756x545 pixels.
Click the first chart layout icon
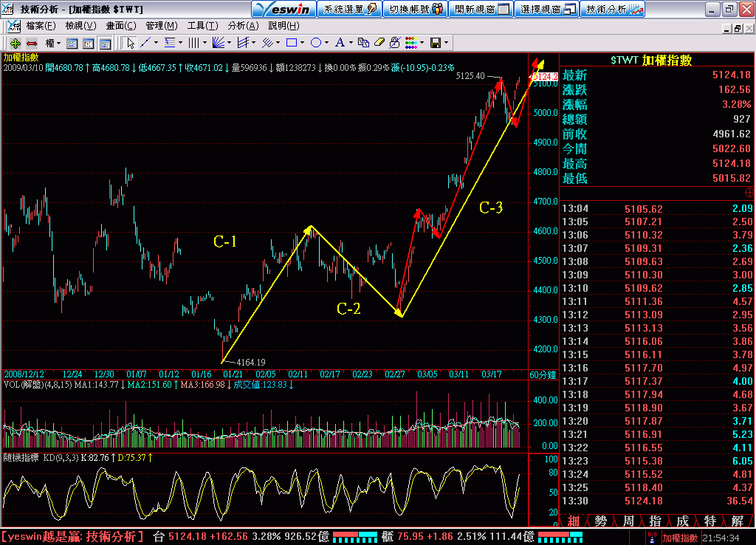(72, 44)
